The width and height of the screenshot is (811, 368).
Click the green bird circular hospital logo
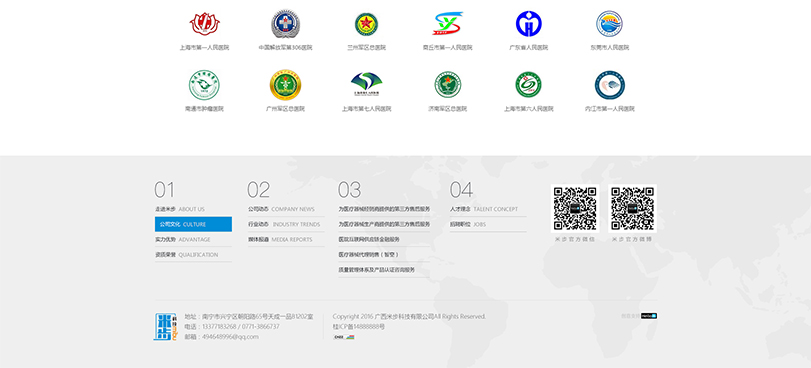pos(204,85)
